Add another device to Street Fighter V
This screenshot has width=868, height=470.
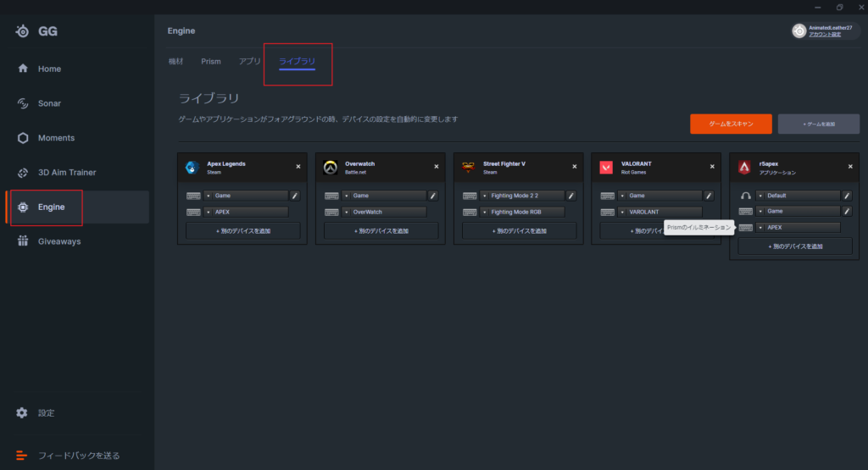click(520, 231)
